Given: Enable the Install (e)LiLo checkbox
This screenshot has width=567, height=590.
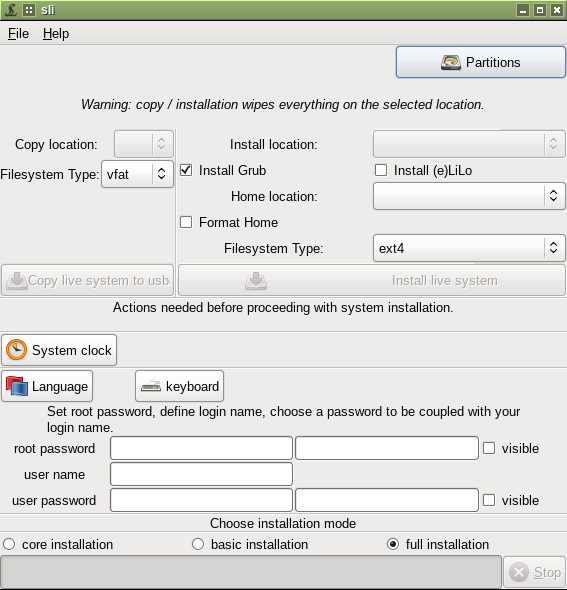Looking at the screenshot, I should (x=381, y=170).
